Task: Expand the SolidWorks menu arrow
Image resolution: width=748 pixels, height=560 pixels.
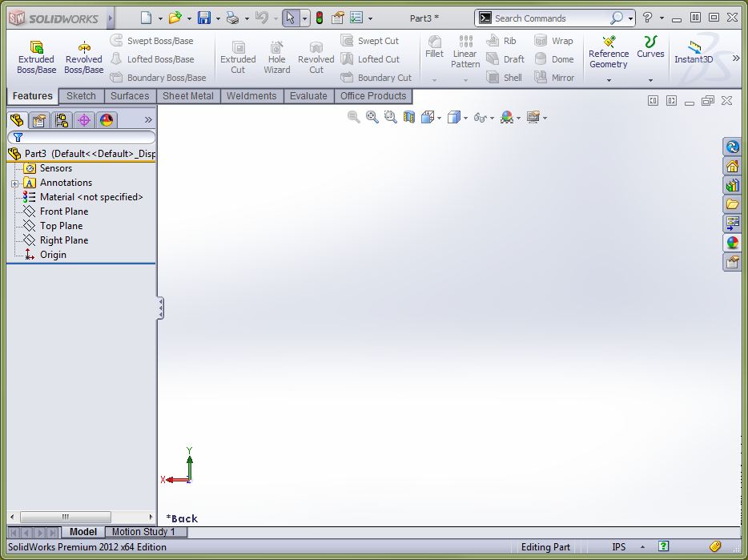Action: click(111, 18)
